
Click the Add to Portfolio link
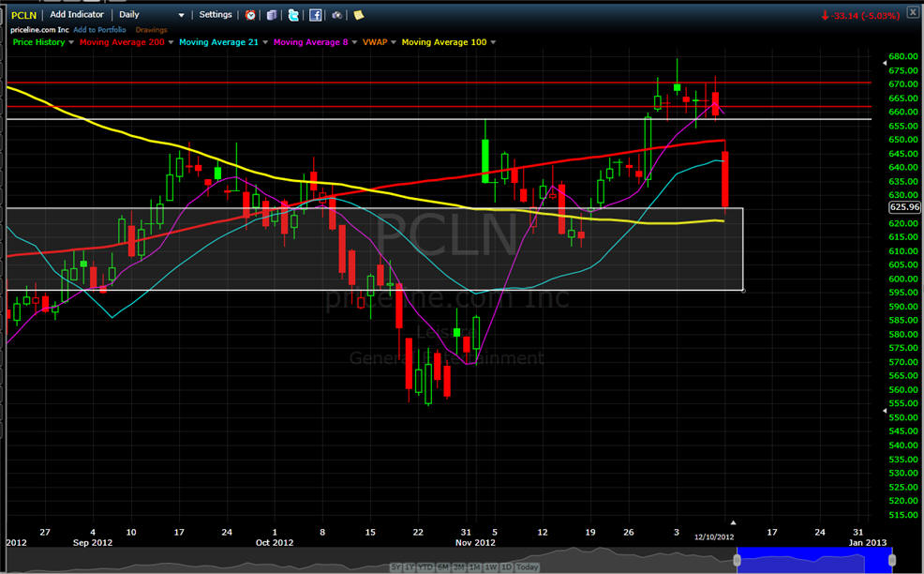(x=101, y=29)
